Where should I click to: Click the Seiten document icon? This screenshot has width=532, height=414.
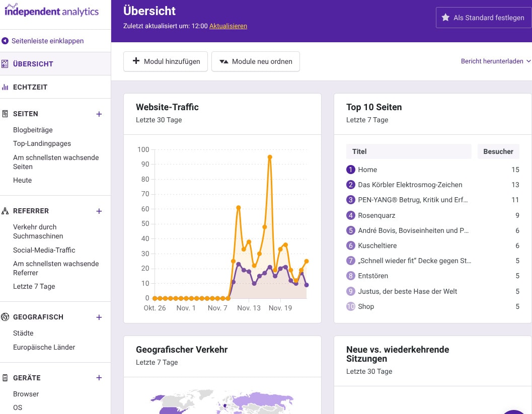(6, 114)
